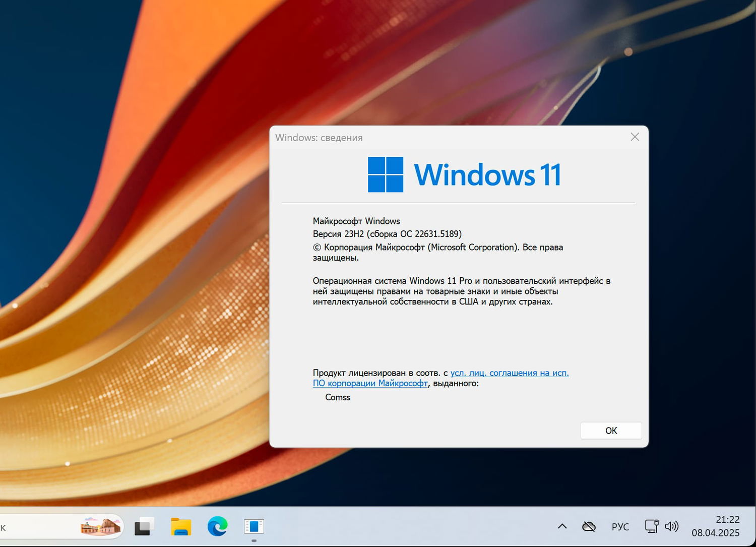The image size is (756, 547).
Task: Select the active winver app icon on taskbar
Action: tap(254, 526)
